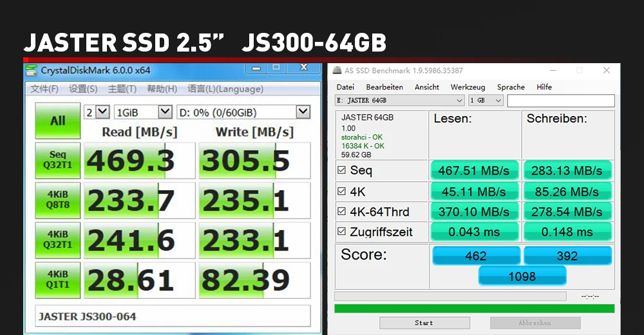The image size is (644, 335).
Task: Minimize the CrystalDiskMark window
Action: [256, 68]
